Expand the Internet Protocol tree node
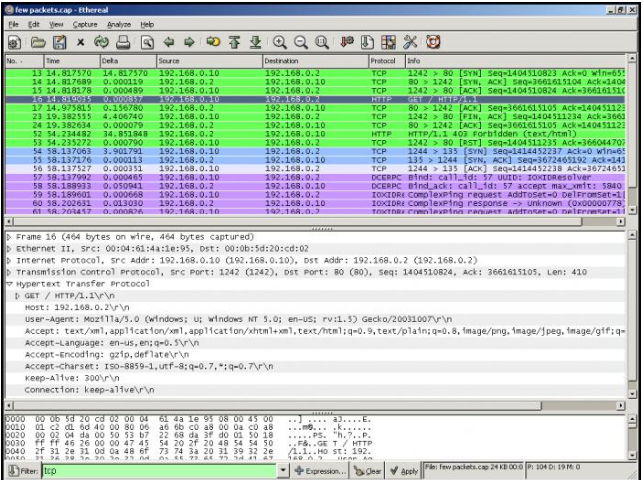 pyautogui.click(x=9, y=261)
